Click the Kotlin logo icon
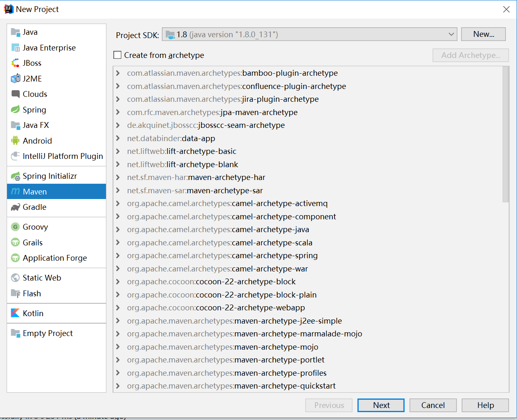 tap(15, 313)
